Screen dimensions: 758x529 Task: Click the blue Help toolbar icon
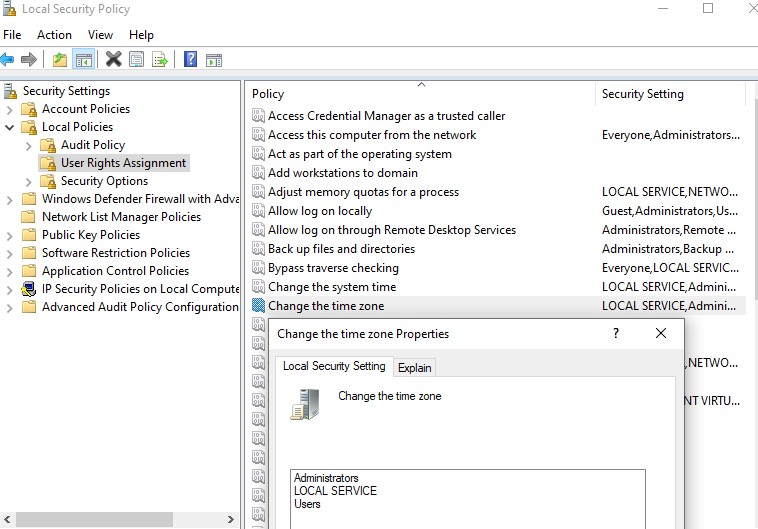(x=190, y=60)
